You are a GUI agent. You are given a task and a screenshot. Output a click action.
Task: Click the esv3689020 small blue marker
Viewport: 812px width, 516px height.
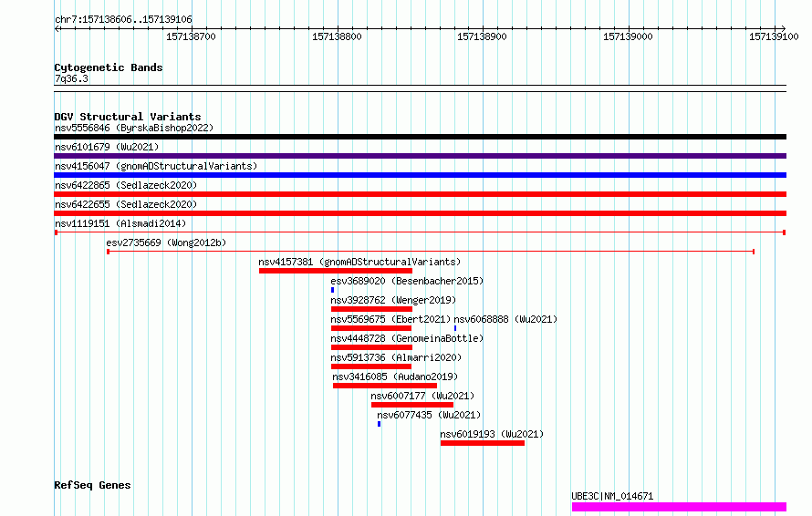pos(332,290)
